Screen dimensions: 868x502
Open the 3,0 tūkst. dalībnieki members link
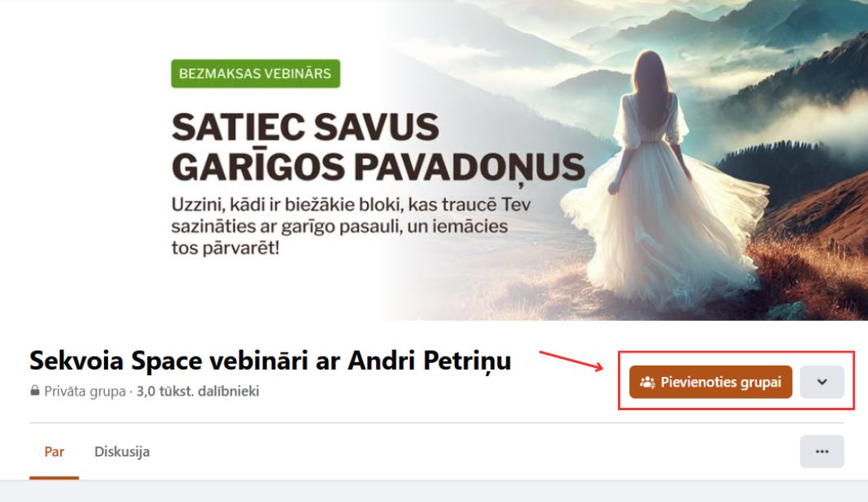[x=197, y=392]
